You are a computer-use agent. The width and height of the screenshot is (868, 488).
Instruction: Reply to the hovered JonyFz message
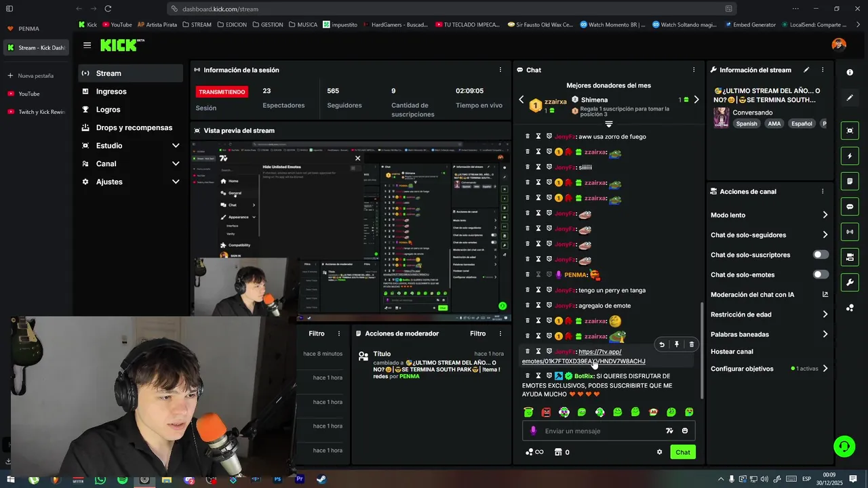(x=662, y=344)
